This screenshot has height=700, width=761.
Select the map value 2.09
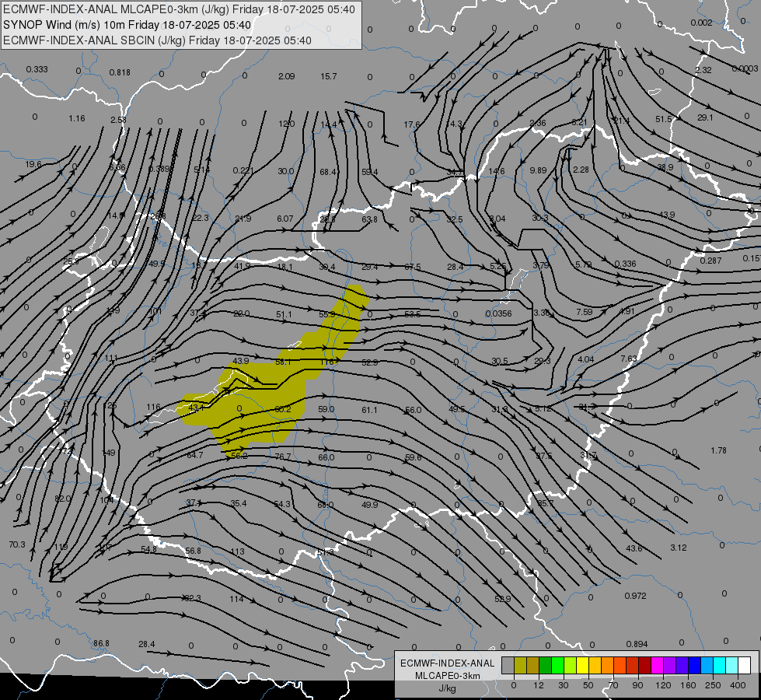[x=286, y=76]
